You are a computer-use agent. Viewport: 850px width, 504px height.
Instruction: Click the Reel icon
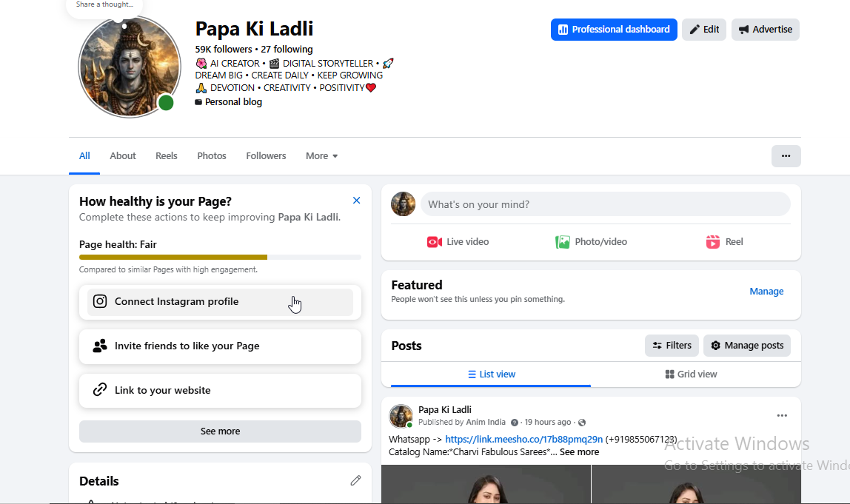pos(713,242)
